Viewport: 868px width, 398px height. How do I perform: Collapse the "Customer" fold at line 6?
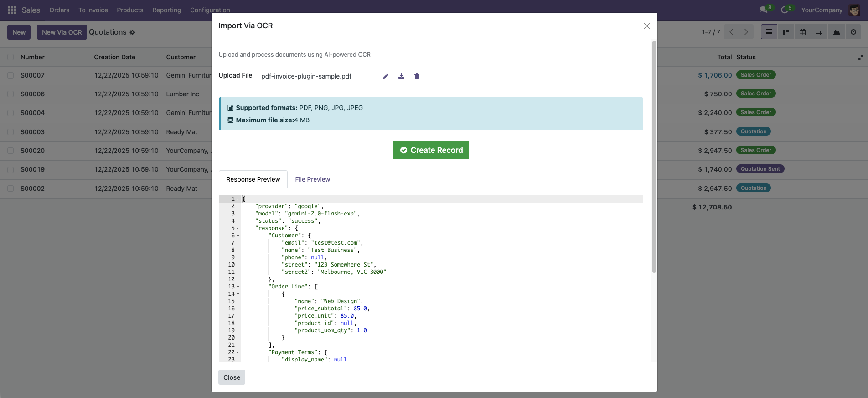click(238, 236)
